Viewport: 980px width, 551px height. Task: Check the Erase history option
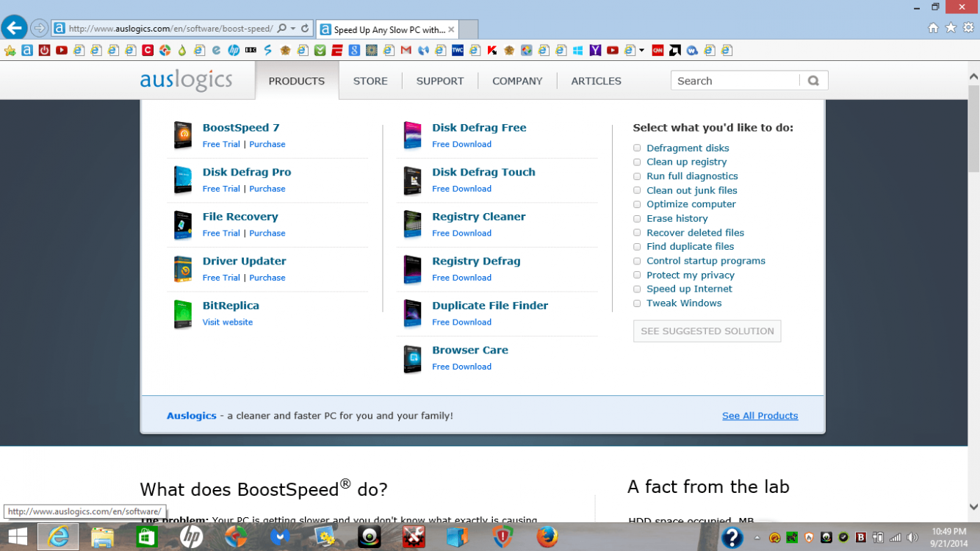(637, 219)
